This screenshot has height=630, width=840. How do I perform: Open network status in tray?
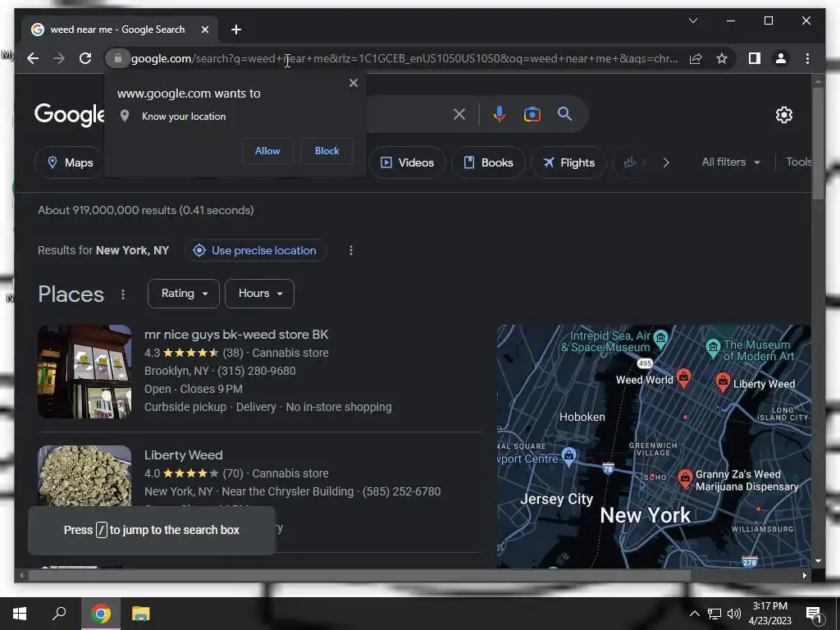pyautogui.click(x=714, y=614)
